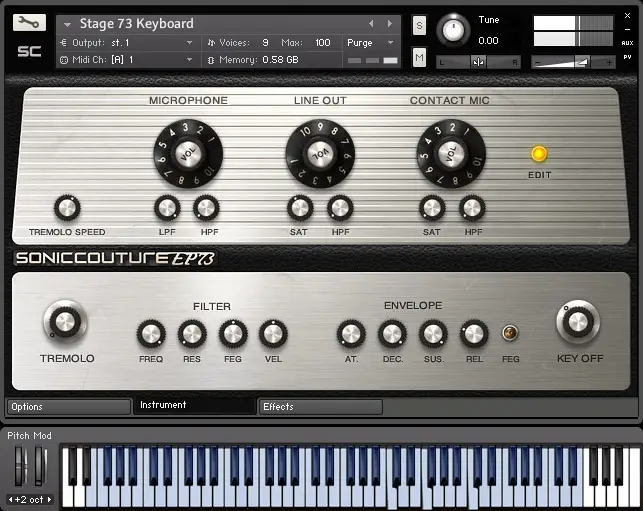The width and height of the screenshot is (643, 511).
Task: Toggle the AUX sends view
Action: click(627, 43)
